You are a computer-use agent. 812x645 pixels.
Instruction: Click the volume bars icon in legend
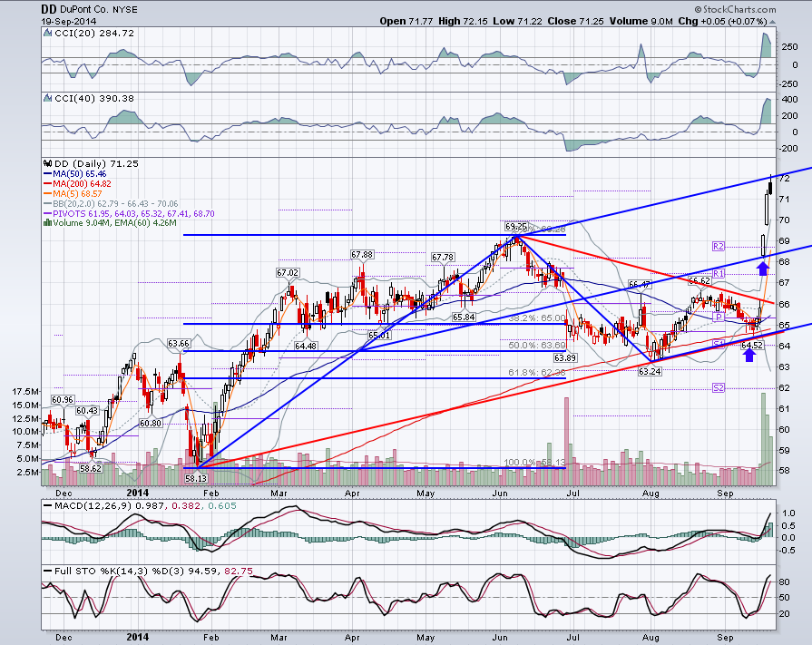pyautogui.click(x=48, y=223)
